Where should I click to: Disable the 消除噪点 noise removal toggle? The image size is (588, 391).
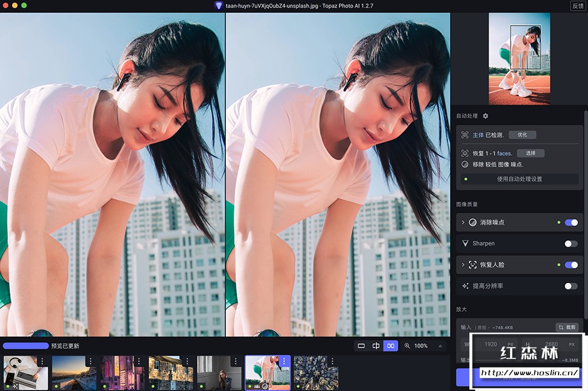coord(571,222)
